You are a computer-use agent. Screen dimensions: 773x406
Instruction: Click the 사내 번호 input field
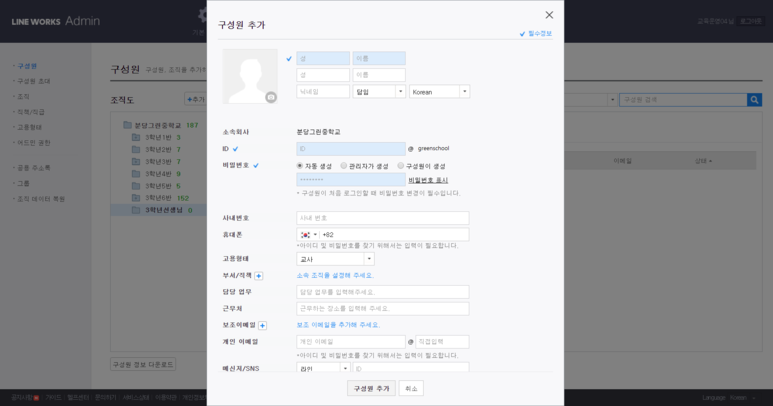pyautogui.click(x=383, y=218)
